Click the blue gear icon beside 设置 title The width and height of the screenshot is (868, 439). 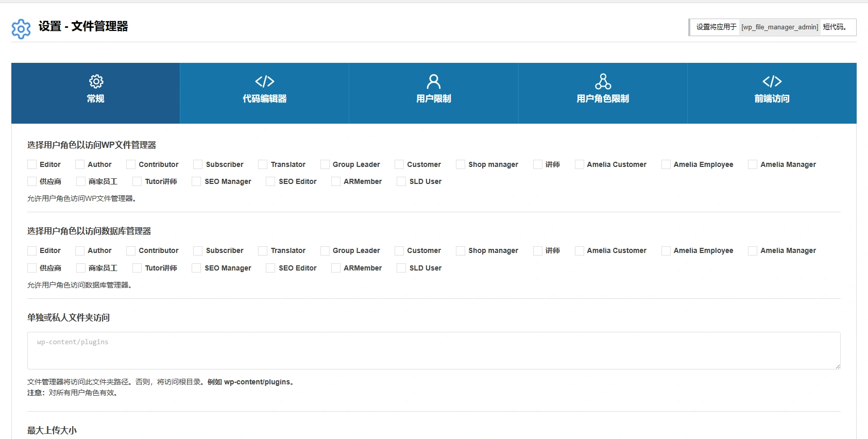point(21,29)
